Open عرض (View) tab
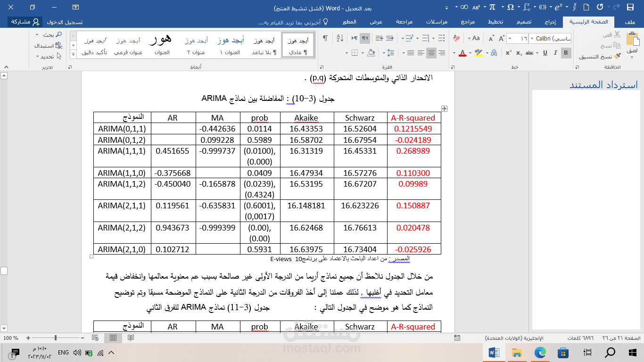Viewport: 644px width, 362px height. pos(376,22)
